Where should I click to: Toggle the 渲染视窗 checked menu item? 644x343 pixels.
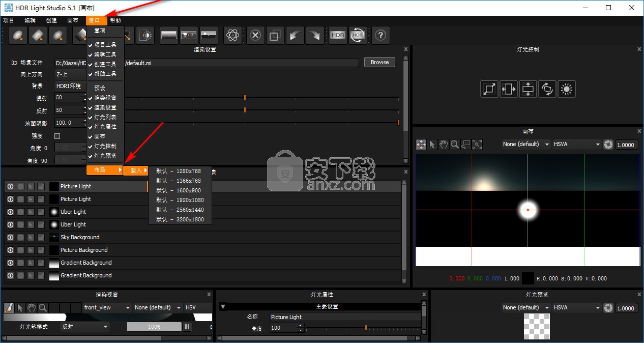105,98
